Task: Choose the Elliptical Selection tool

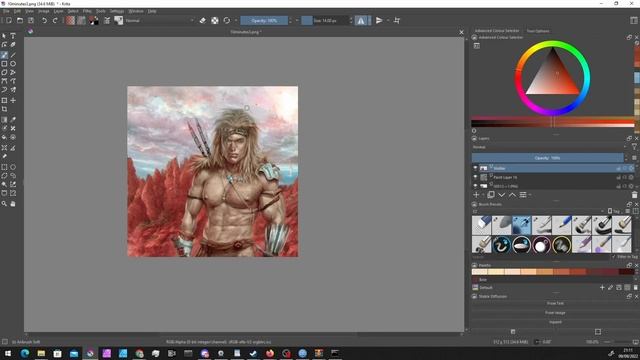Action: click(13, 167)
